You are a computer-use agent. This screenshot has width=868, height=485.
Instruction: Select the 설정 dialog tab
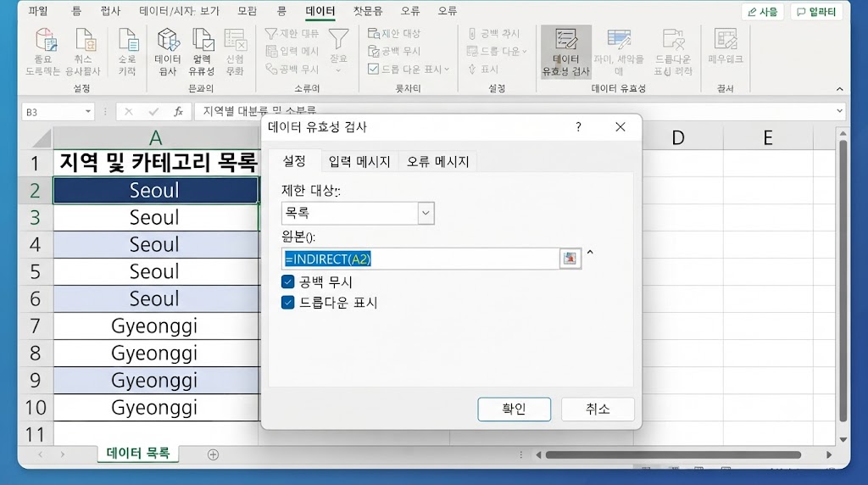[x=294, y=161]
